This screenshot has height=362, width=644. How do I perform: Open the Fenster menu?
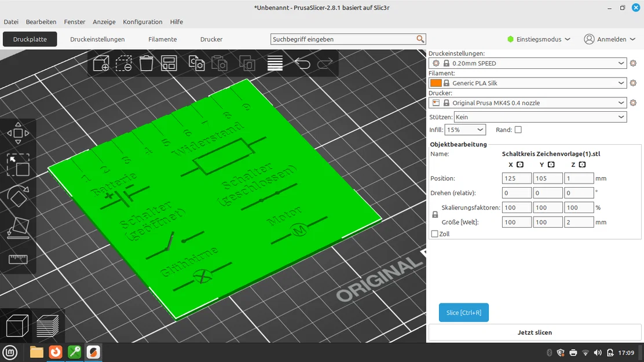[74, 22]
